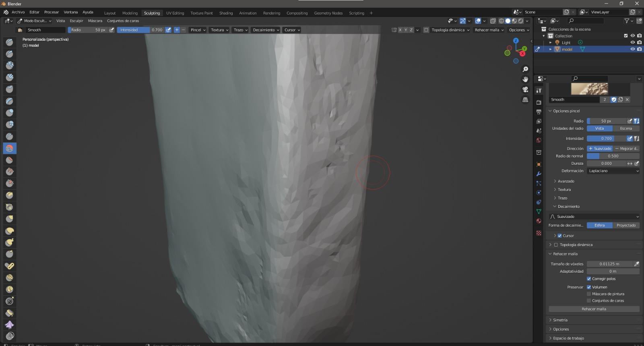Switch to the Modeling workspace tab
Image resolution: width=644 pixels, height=346 pixels.
pyautogui.click(x=130, y=13)
